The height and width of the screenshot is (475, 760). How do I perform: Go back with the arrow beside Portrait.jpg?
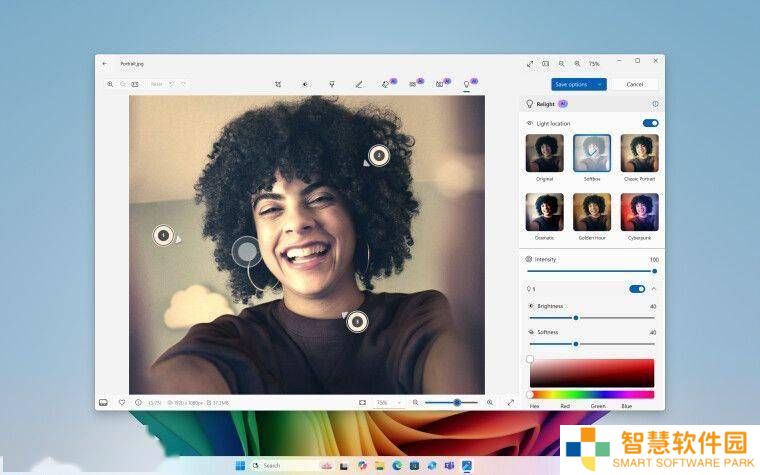click(x=105, y=63)
